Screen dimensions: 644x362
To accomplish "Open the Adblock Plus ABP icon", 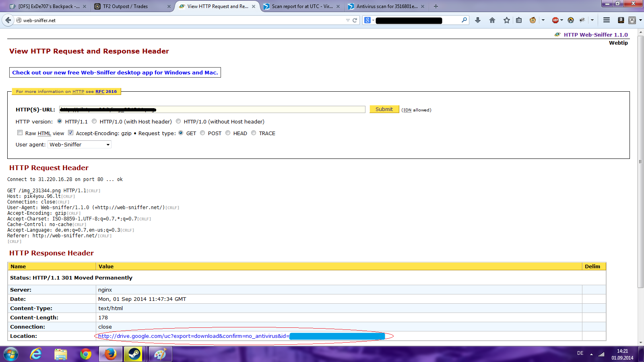I will point(555,20).
